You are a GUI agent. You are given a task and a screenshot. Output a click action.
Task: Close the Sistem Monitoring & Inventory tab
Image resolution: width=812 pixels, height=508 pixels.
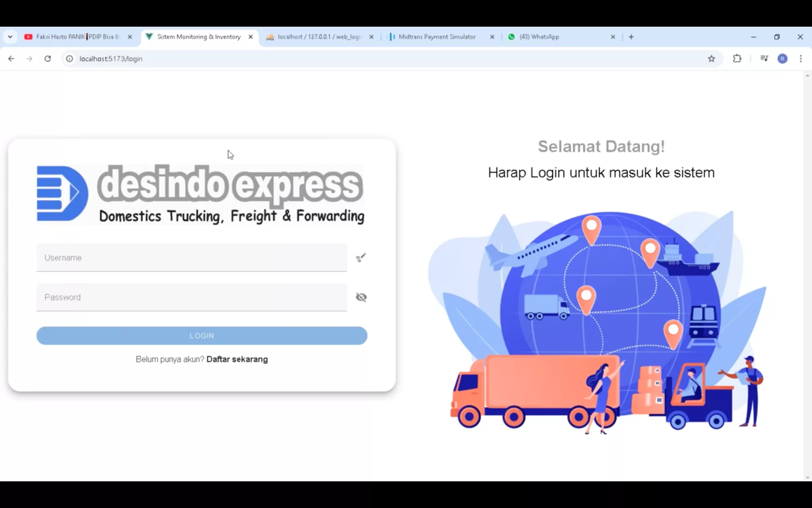(251, 37)
